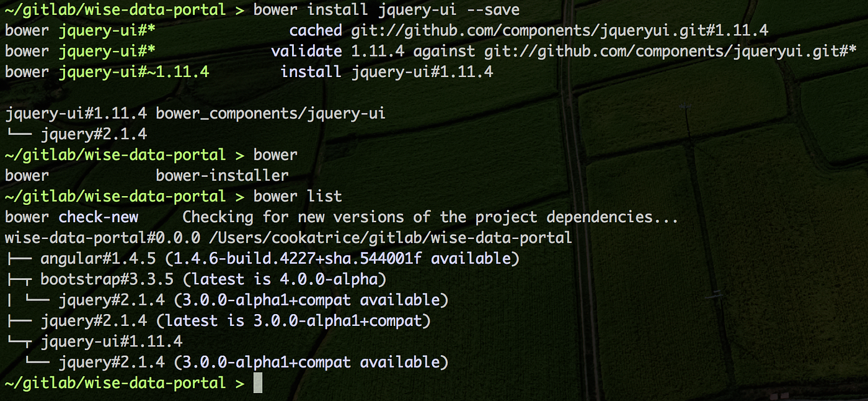Click 'install jquery-ui#1.11.4' text

[x=387, y=72]
